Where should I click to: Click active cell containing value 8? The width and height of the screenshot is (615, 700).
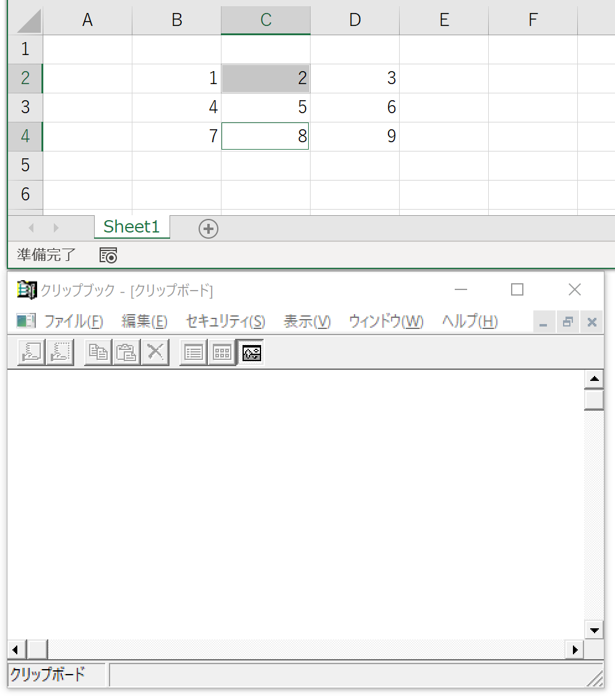coord(265,136)
